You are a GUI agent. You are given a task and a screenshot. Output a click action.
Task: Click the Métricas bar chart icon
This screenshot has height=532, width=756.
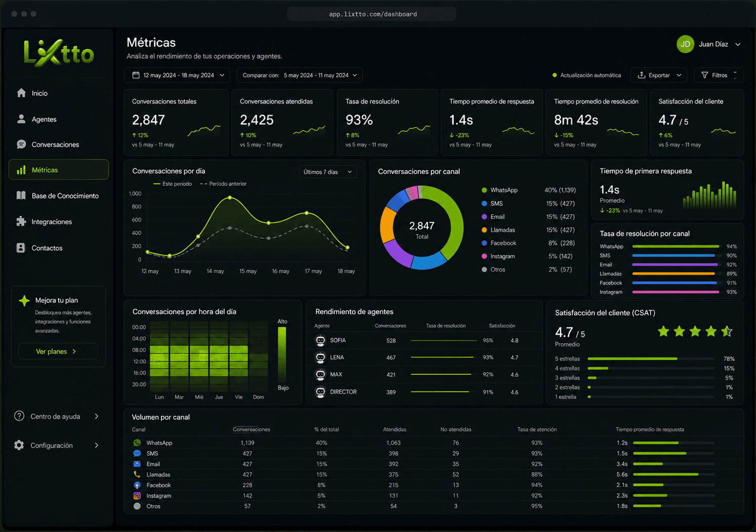(21, 170)
